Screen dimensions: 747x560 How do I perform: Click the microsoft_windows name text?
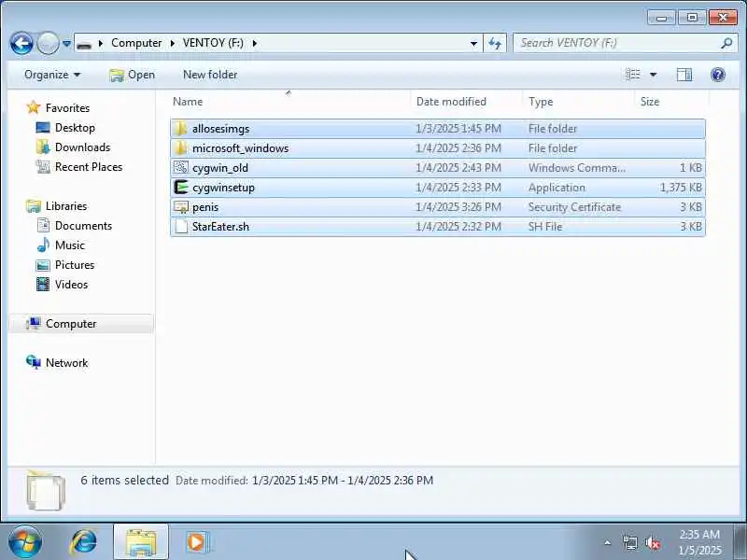[x=241, y=148]
